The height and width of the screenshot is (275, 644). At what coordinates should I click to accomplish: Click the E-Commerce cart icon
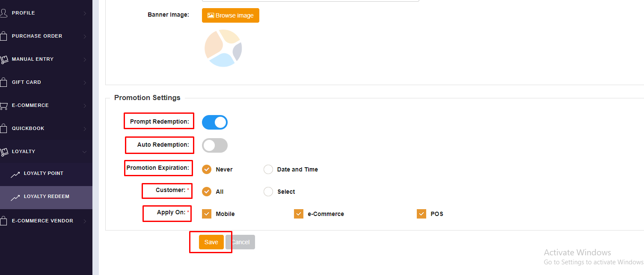click(x=3, y=106)
